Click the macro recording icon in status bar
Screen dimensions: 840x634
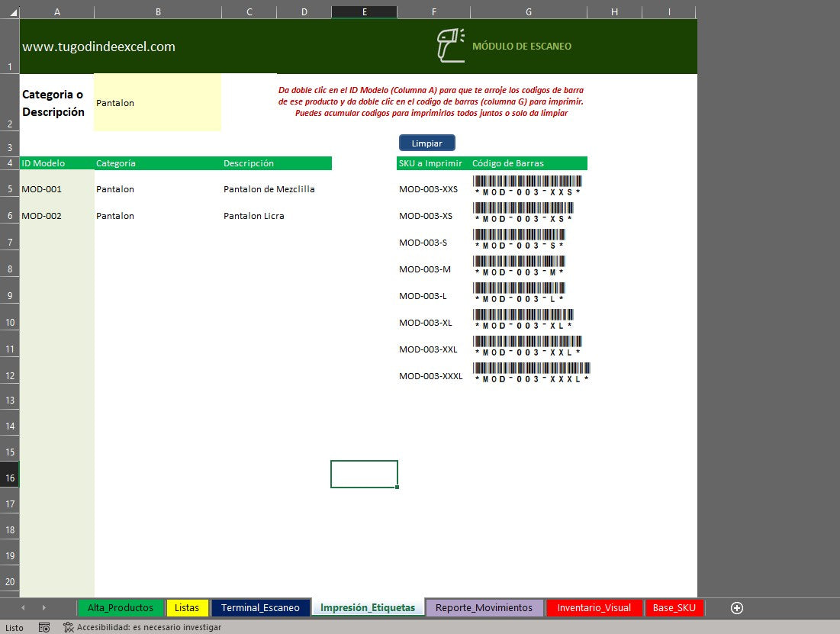pos(44,627)
